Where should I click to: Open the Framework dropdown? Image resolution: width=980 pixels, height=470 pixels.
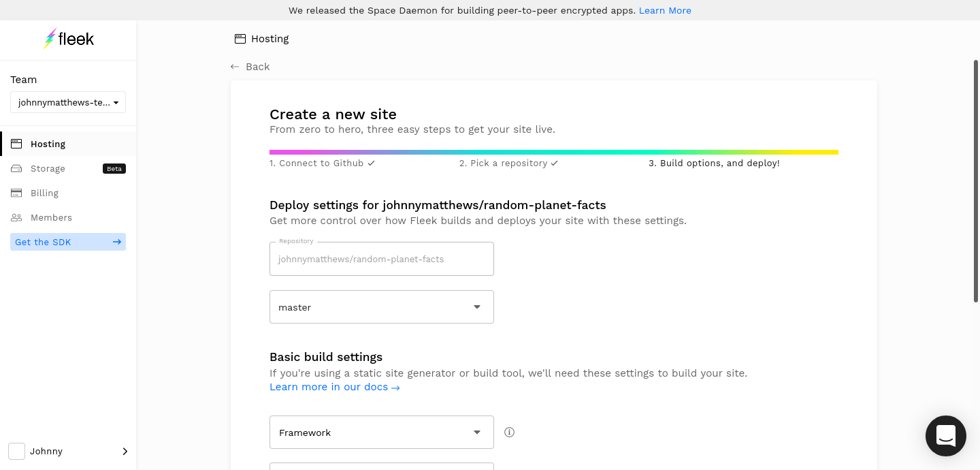coord(381,433)
